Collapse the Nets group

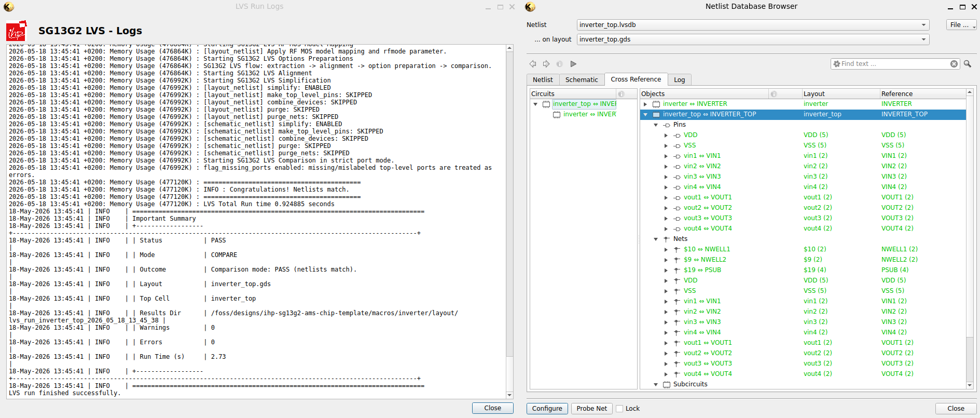point(656,239)
